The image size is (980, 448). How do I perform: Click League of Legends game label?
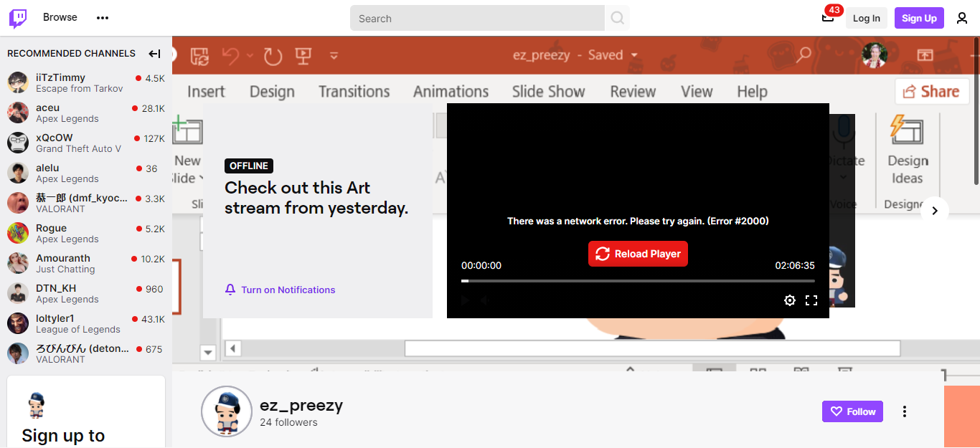click(x=78, y=330)
